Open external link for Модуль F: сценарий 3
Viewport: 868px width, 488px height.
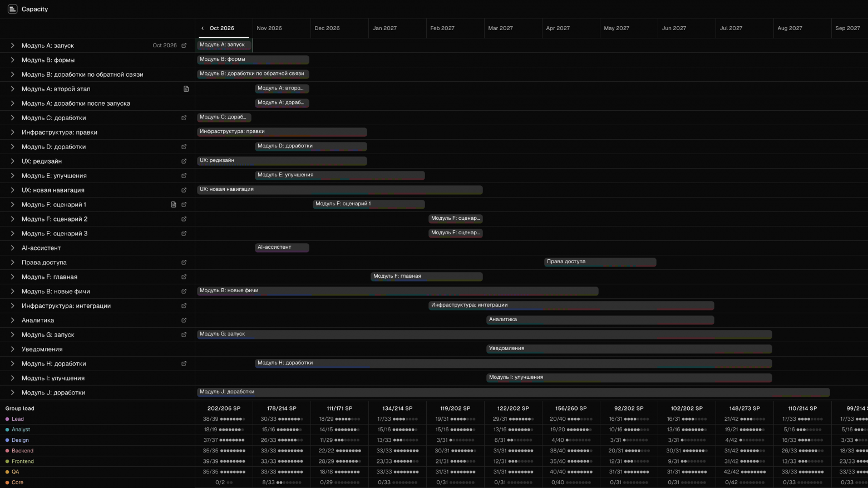point(184,234)
